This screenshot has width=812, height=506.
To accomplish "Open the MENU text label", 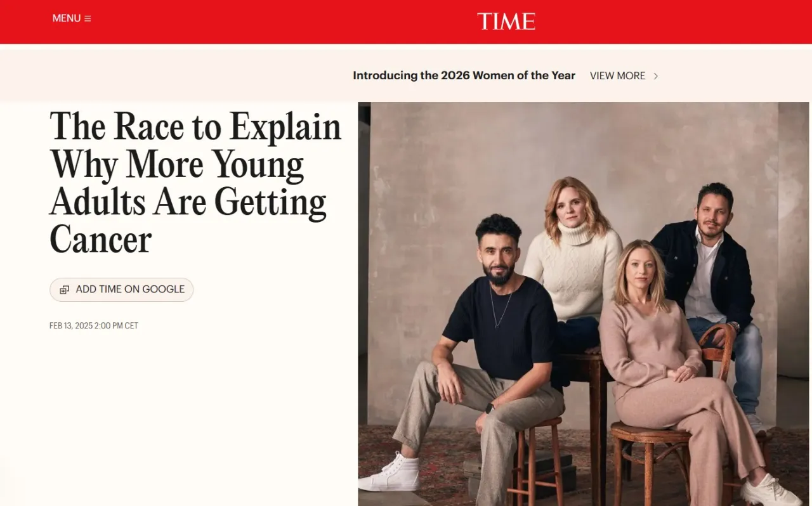I will [x=66, y=18].
